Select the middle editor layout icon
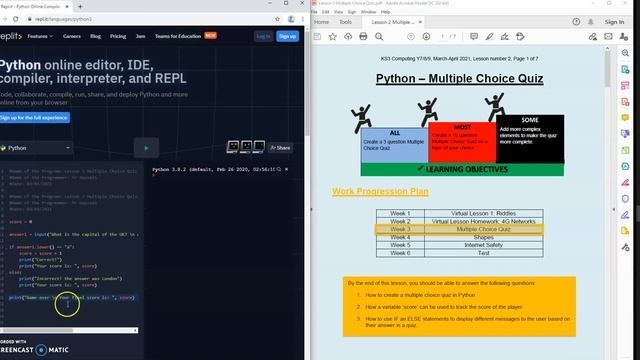The width and height of the screenshot is (640, 360). (246, 147)
